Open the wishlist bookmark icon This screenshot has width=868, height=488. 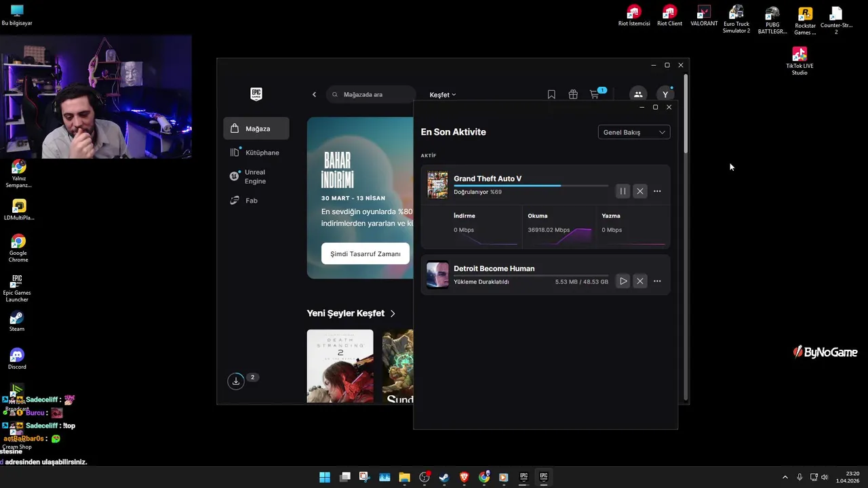551,95
